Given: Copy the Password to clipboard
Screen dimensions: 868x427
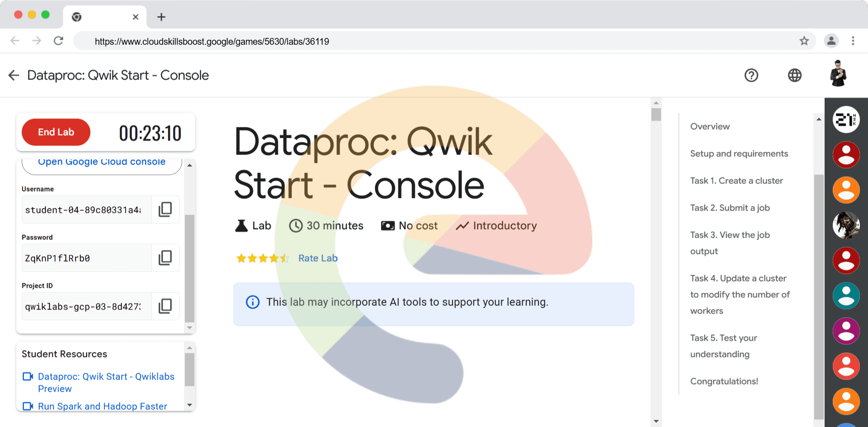Looking at the screenshot, I should click(165, 258).
